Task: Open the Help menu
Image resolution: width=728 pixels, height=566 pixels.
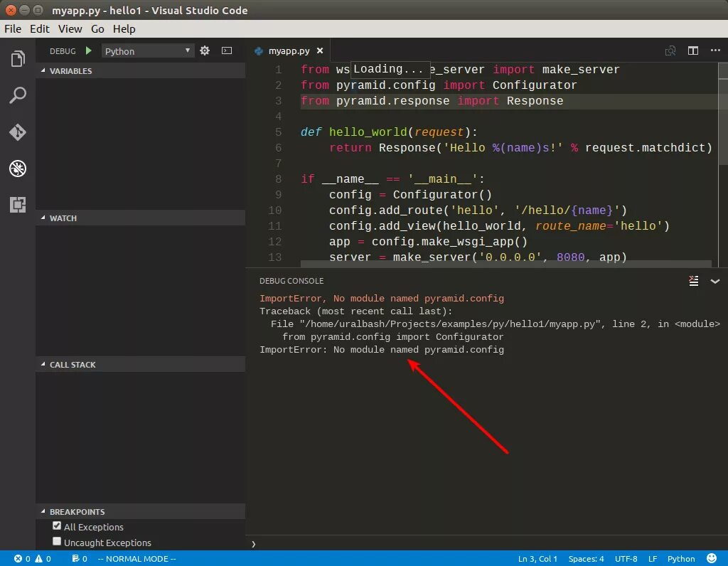Action: 124,28
